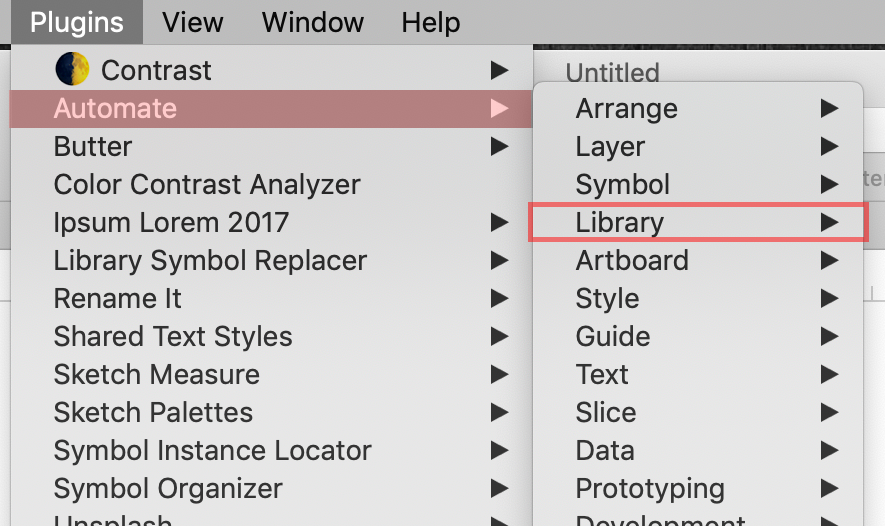Image resolution: width=885 pixels, height=526 pixels.
Task: Select the highlighted Automate menu item
Action: (x=271, y=108)
